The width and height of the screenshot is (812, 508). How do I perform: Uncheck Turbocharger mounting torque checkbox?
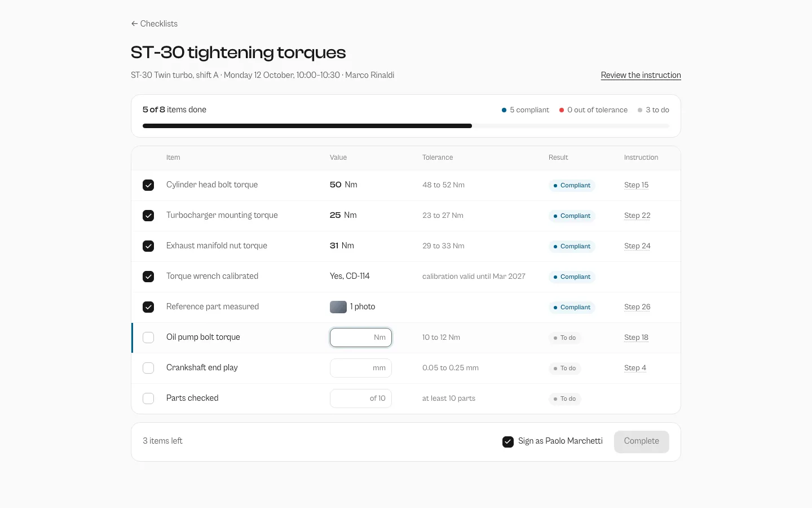148,216
